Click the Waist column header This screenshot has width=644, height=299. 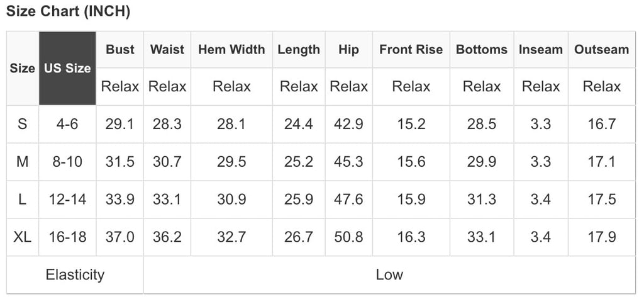[x=167, y=50]
